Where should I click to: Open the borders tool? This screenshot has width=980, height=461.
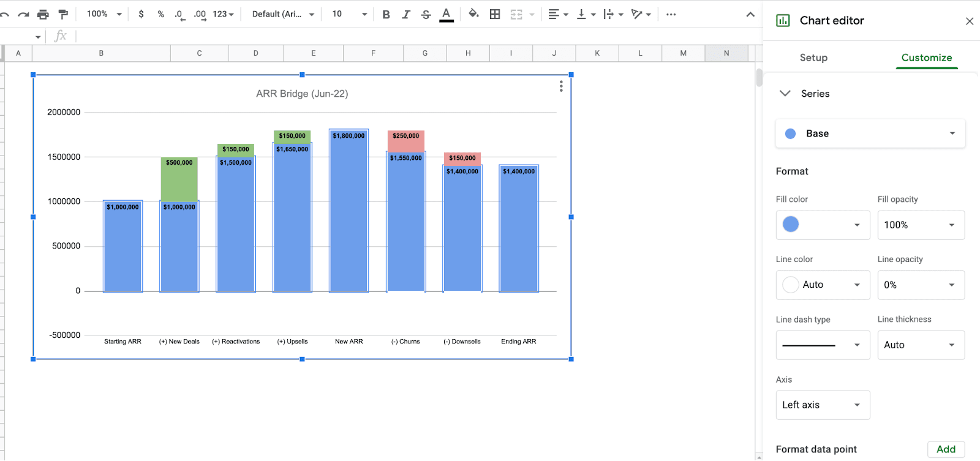(495, 14)
